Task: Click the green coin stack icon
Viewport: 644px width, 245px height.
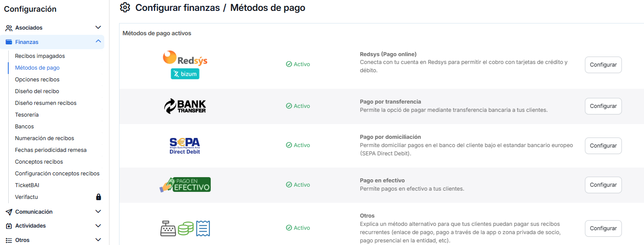Action: point(186,228)
